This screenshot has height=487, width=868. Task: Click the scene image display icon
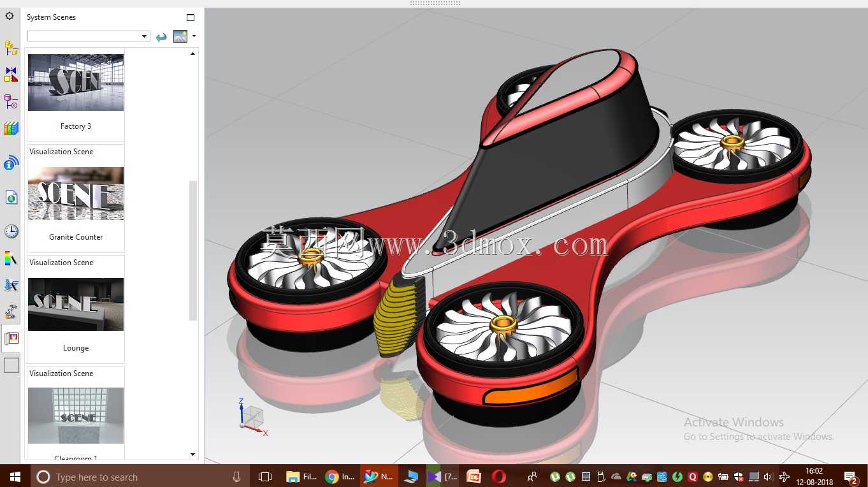click(180, 36)
